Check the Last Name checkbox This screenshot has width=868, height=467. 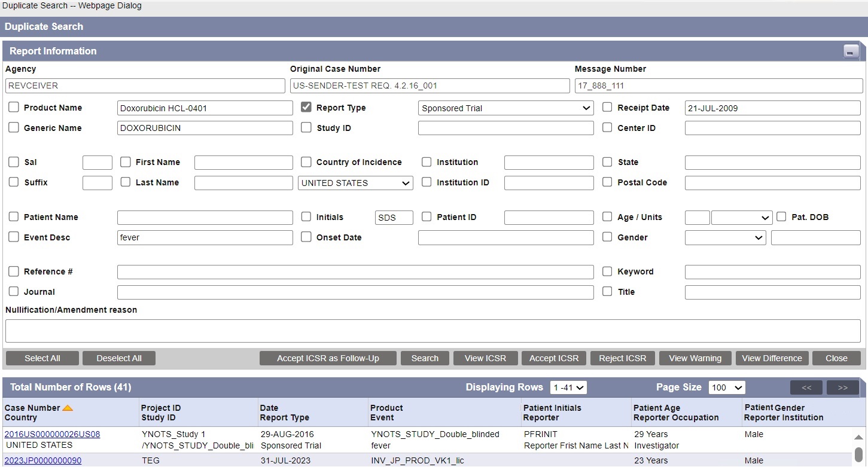click(x=126, y=182)
